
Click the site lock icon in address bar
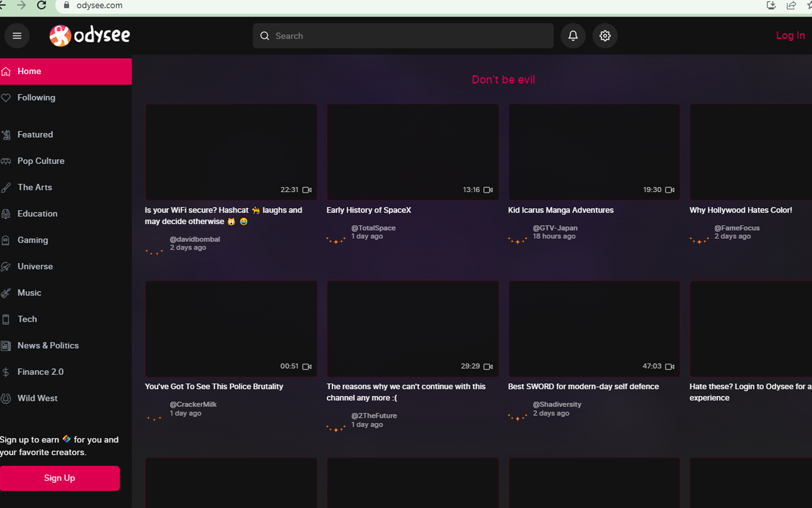[x=67, y=5]
